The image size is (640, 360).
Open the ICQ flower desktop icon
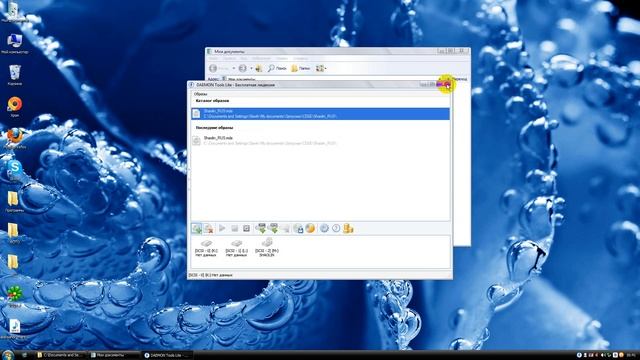click(15, 296)
